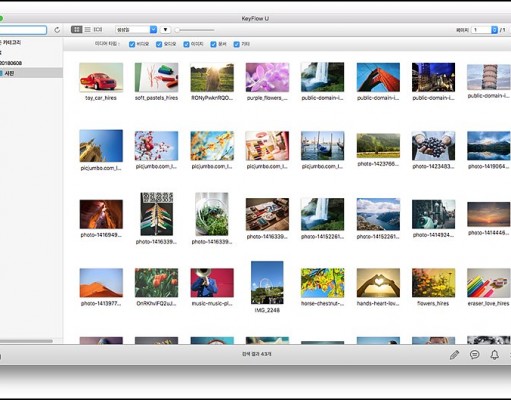Select the orange blossoms thumbnail
This screenshot has height=400, width=511.
click(212, 146)
